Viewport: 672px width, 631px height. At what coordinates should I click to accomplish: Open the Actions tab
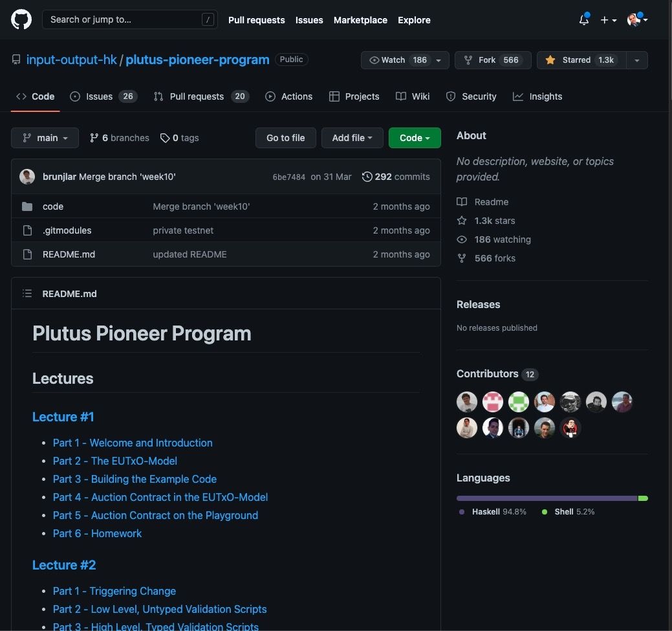click(x=289, y=96)
